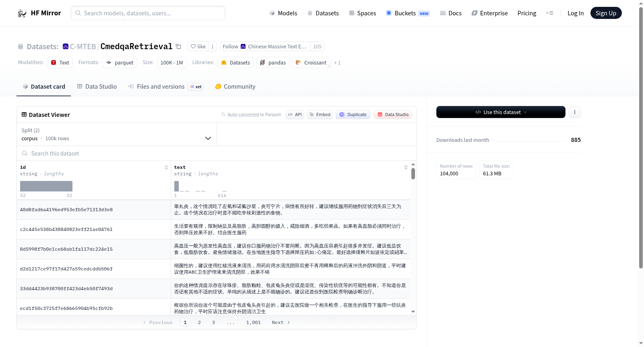
Task: Select current page 1 button
Action: pyautogui.click(x=185, y=322)
